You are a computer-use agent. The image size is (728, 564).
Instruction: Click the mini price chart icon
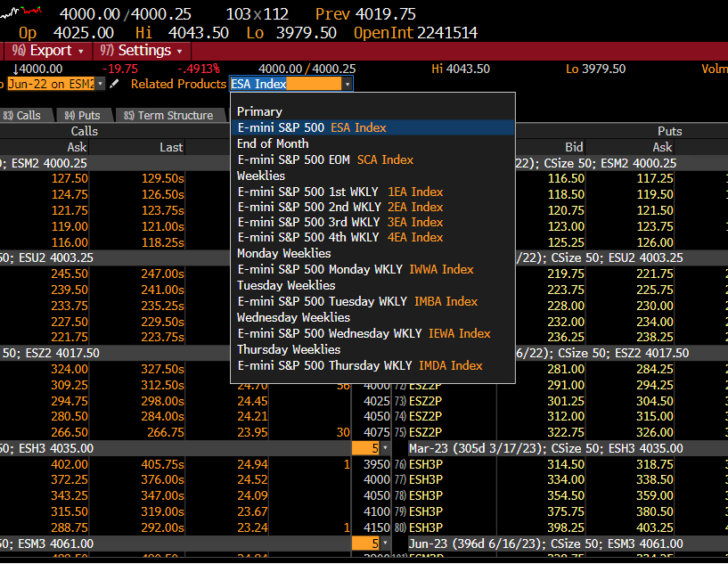tap(21, 12)
